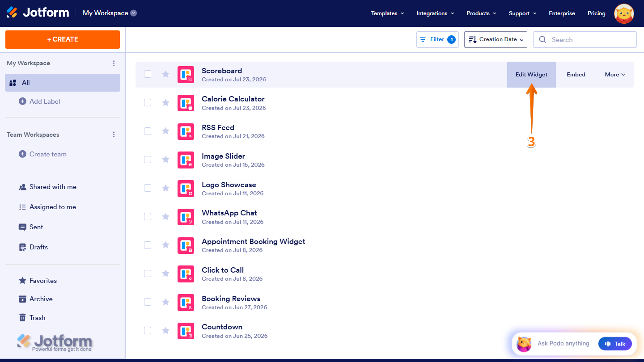Tick the Calorie Calculator checkbox
Image resolution: width=644 pixels, height=362 pixels.
(148, 103)
